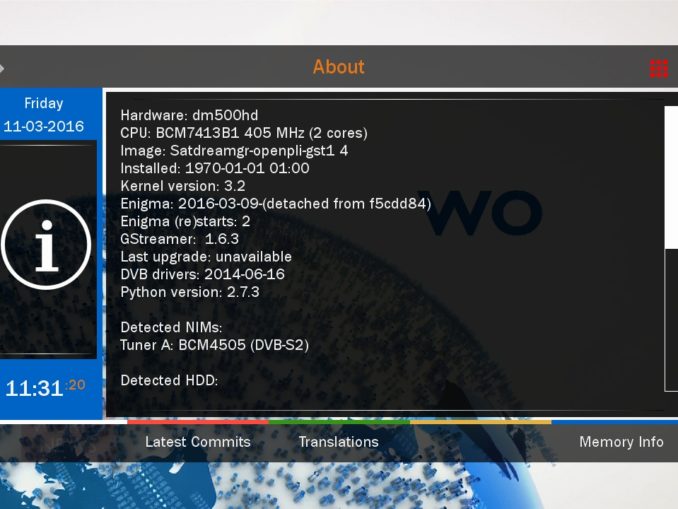Image resolution: width=678 pixels, height=509 pixels.
Task: Select the GStreamer: 1.6.3 line
Action: coord(180,239)
